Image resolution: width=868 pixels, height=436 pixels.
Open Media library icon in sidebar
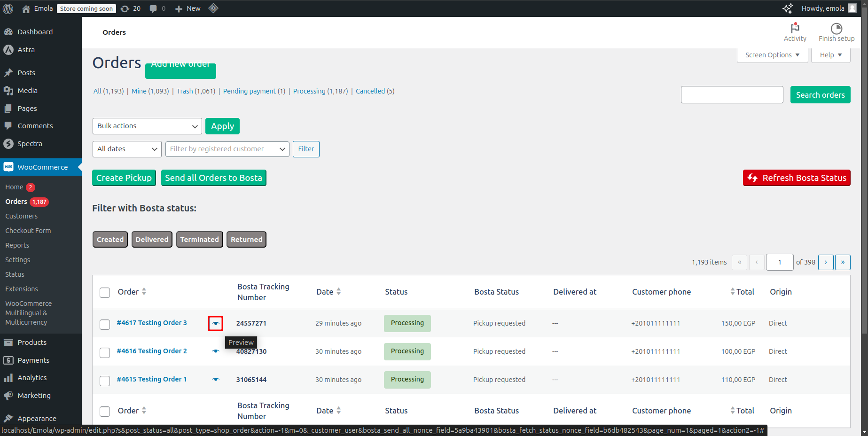click(x=8, y=91)
